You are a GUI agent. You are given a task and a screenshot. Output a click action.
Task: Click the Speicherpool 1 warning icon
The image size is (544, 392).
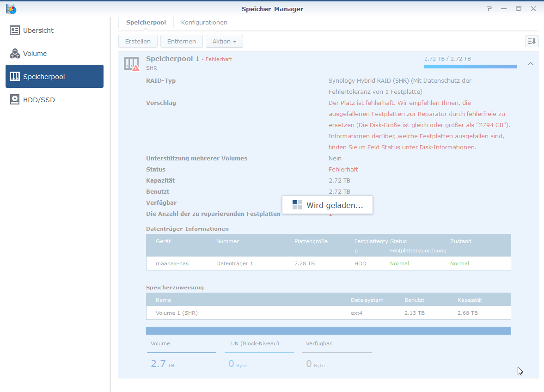click(x=131, y=64)
